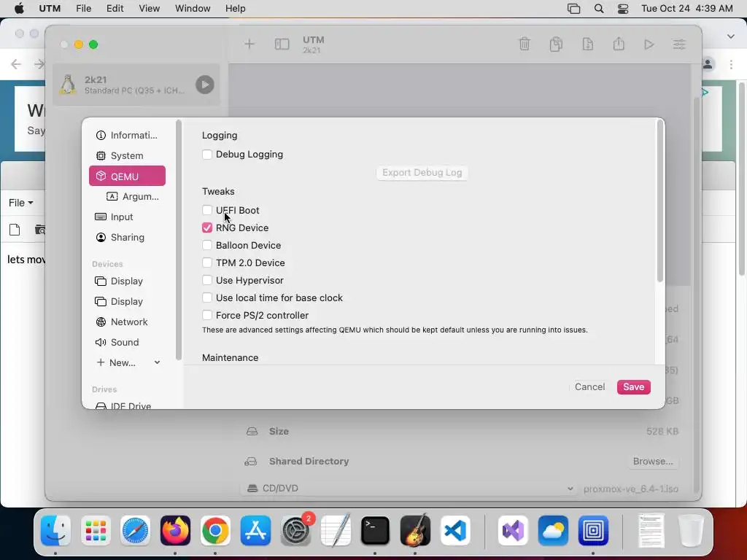
Task: Open Visual Studio from the Dock
Action: click(513, 531)
